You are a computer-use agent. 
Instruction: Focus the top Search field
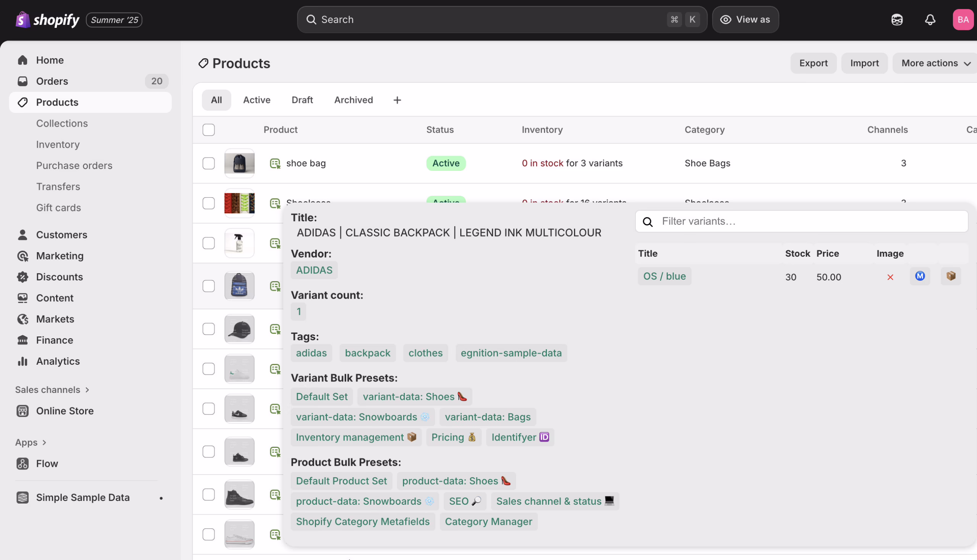point(502,19)
